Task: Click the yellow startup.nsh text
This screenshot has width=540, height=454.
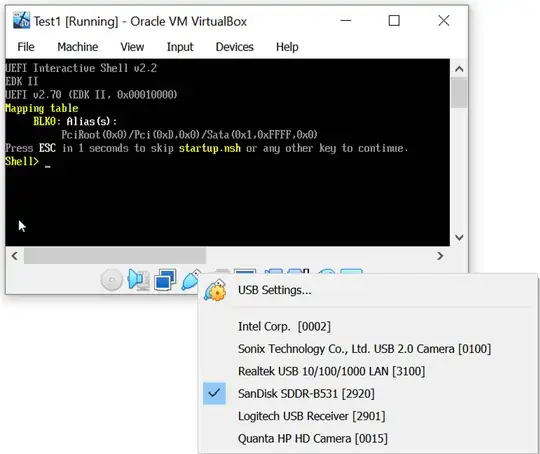Action: tap(210, 148)
